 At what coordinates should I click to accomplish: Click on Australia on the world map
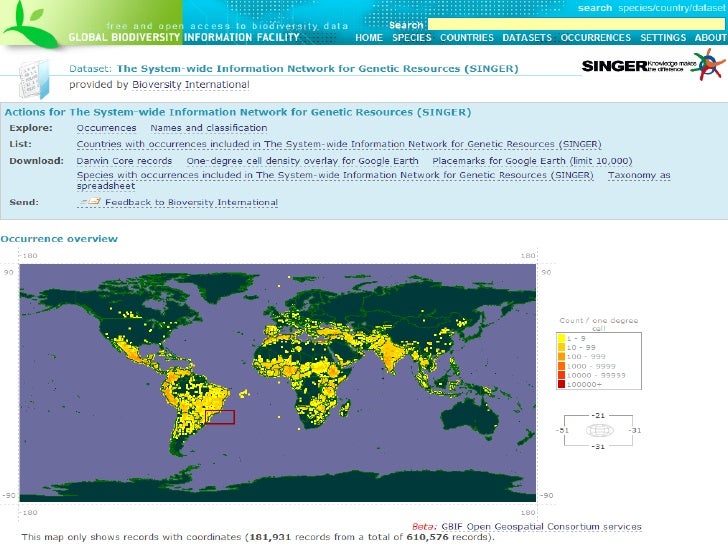click(469, 418)
